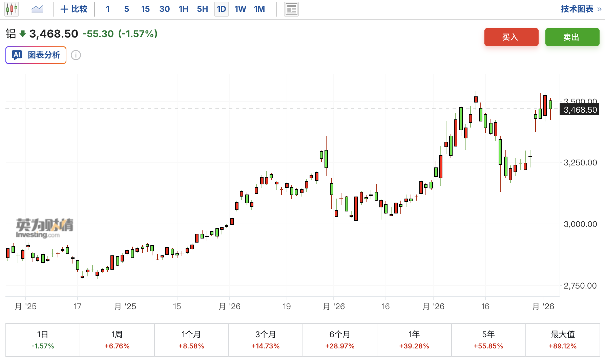Select the 1D timeframe

pos(221,9)
